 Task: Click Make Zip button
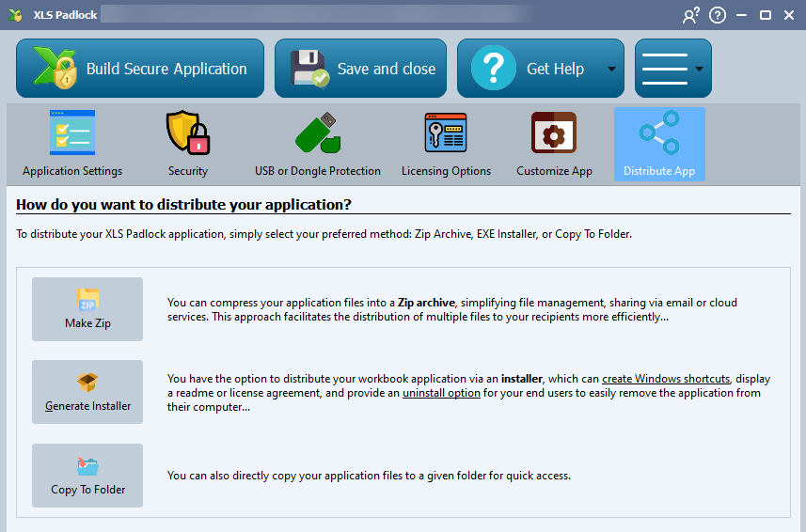point(87,309)
